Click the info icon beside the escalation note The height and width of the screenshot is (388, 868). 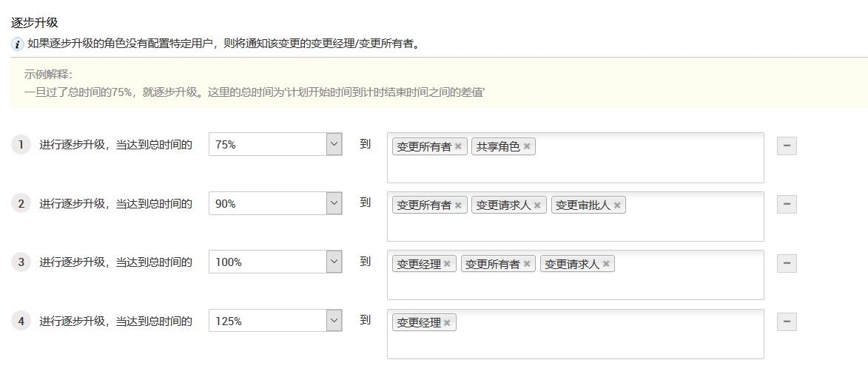coord(18,44)
